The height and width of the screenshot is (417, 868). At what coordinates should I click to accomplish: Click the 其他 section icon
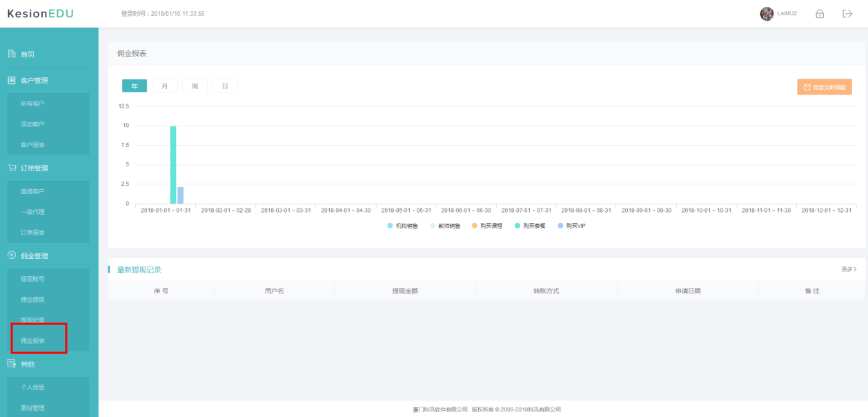click(x=12, y=364)
